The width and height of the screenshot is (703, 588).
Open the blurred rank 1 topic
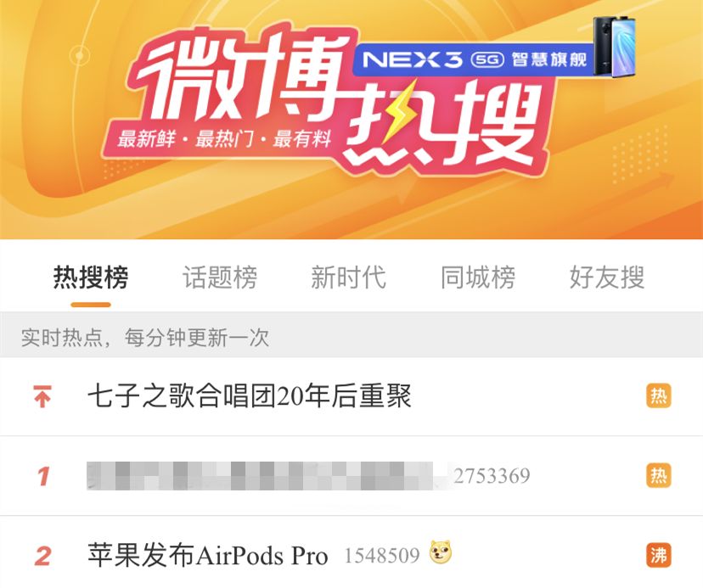point(260,475)
